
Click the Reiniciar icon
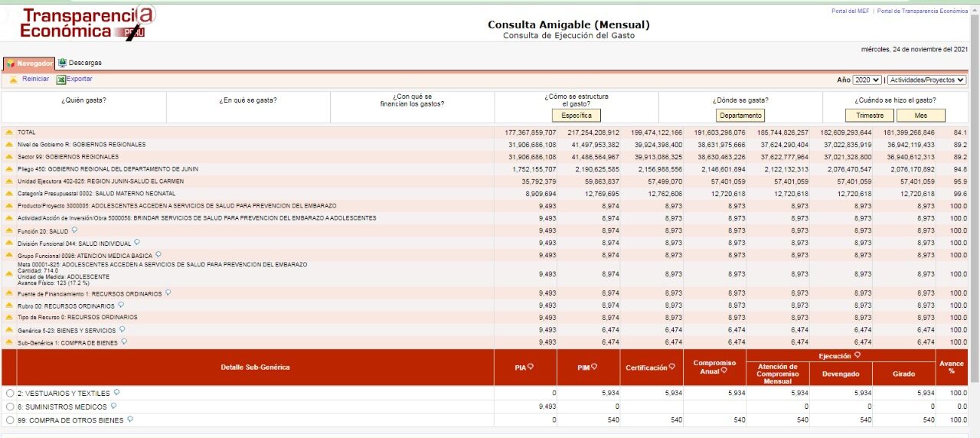pyautogui.click(x=14, y=80)
